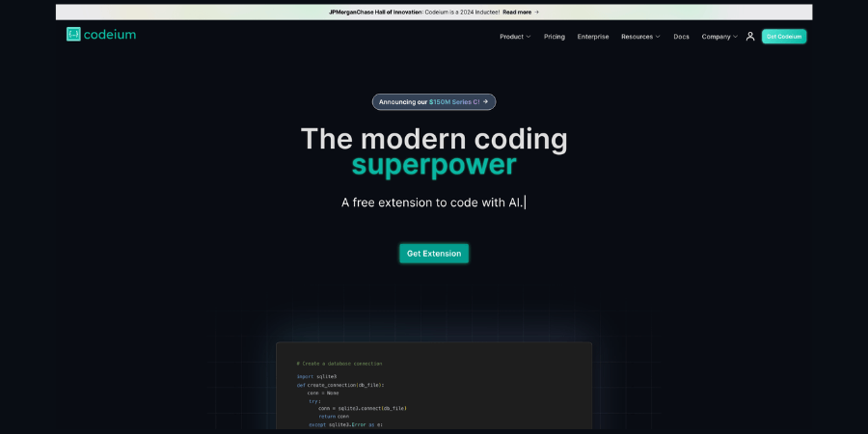
Task: Click the codeium wordmark text
Action: point(110,35)
